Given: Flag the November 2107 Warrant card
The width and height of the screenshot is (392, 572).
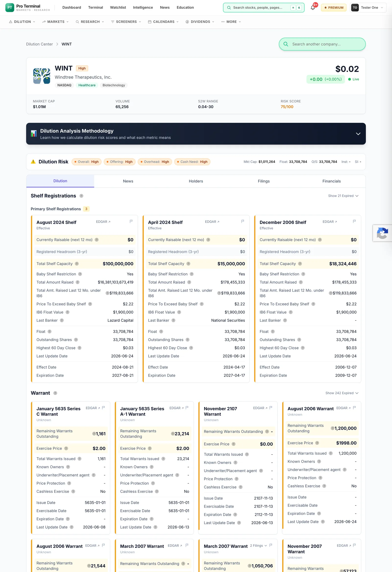Looking at the screenshot, I should click(271, 408).
